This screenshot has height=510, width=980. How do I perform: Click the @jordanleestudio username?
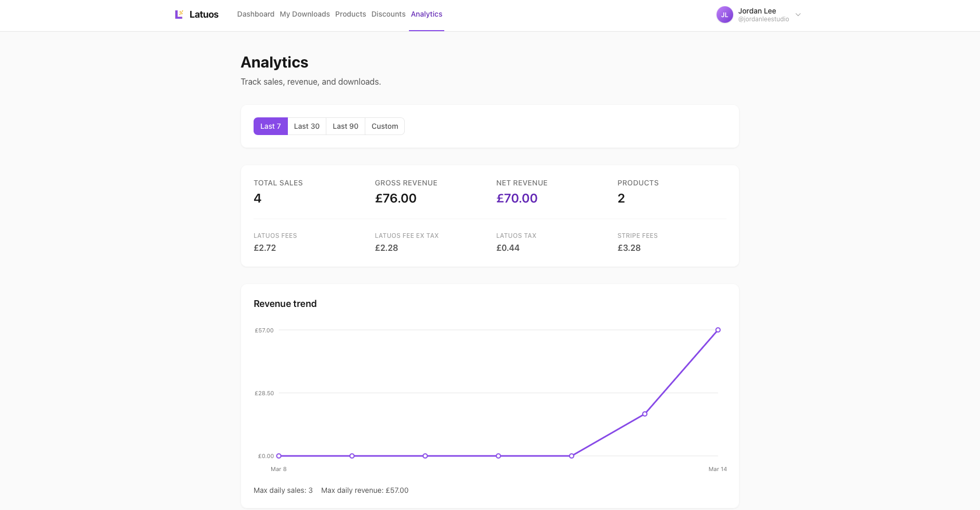[763, 19]
